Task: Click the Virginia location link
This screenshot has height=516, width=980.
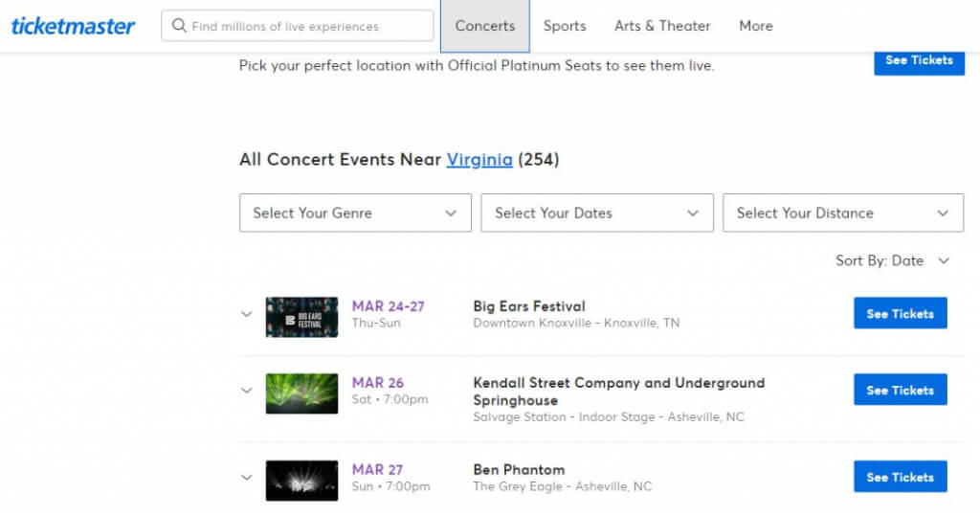Action: [479, 160]
